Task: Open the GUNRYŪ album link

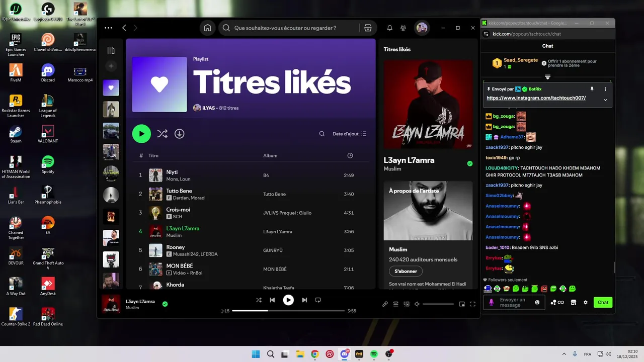Action: point(273,250)
